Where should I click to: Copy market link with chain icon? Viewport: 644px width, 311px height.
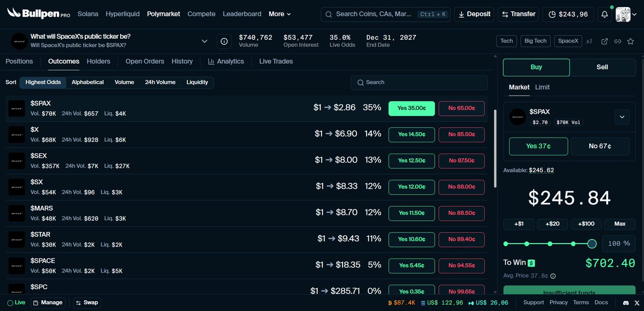618,41
